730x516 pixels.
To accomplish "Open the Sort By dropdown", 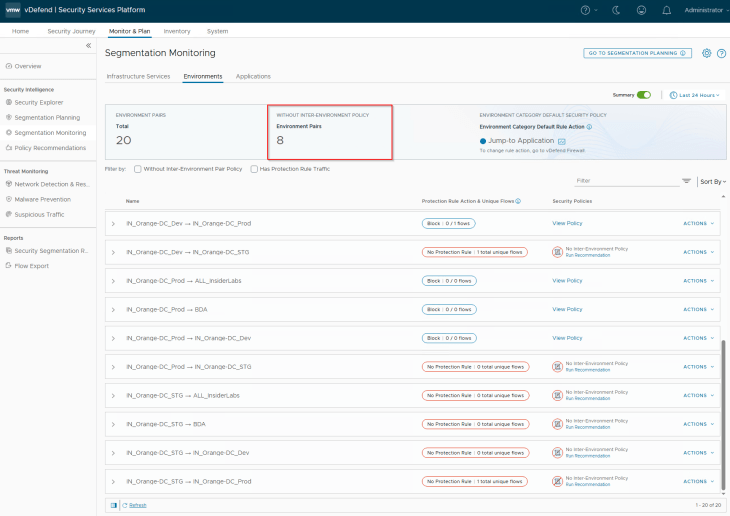I will tap(712, 181).
